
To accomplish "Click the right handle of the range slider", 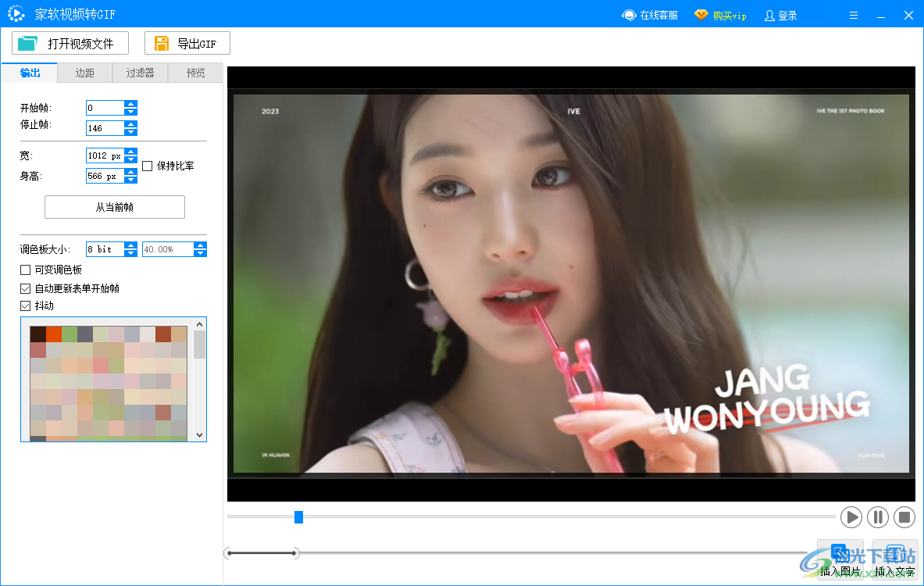I will (295, 553).
